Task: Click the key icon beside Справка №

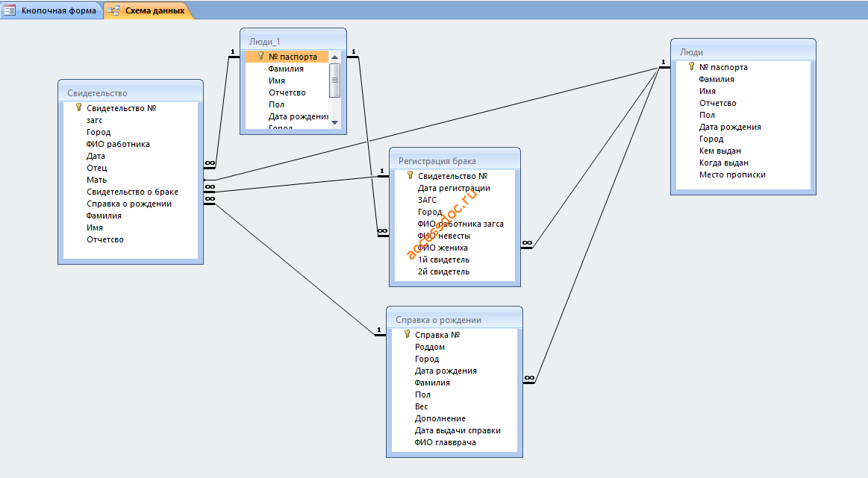Action: pos(407,334)
